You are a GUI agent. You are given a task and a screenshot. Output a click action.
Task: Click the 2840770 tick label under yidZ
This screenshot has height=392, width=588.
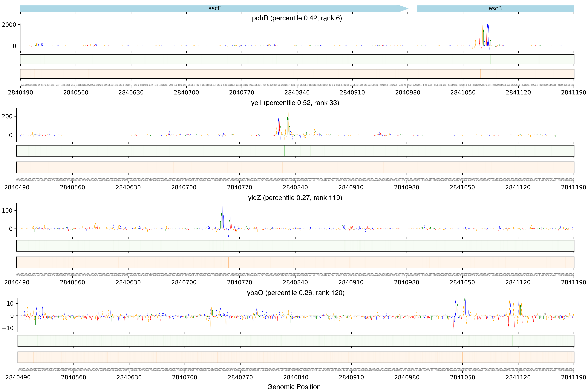click(240, 283)
